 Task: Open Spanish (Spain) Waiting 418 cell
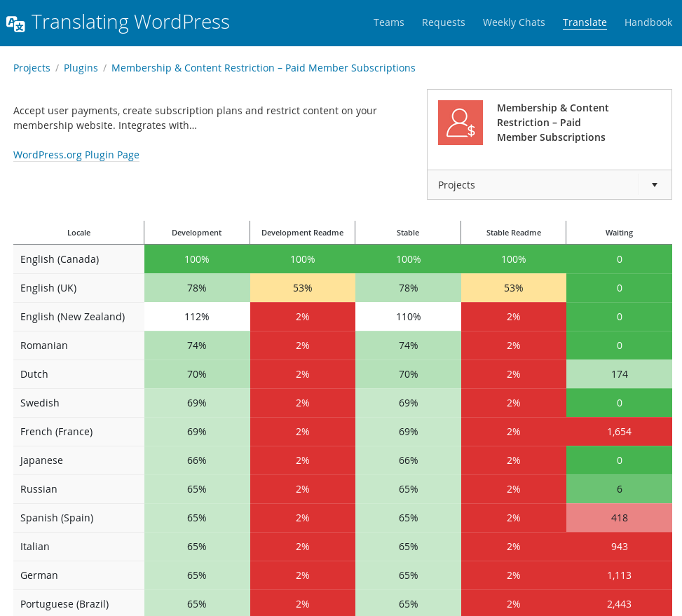620,518
